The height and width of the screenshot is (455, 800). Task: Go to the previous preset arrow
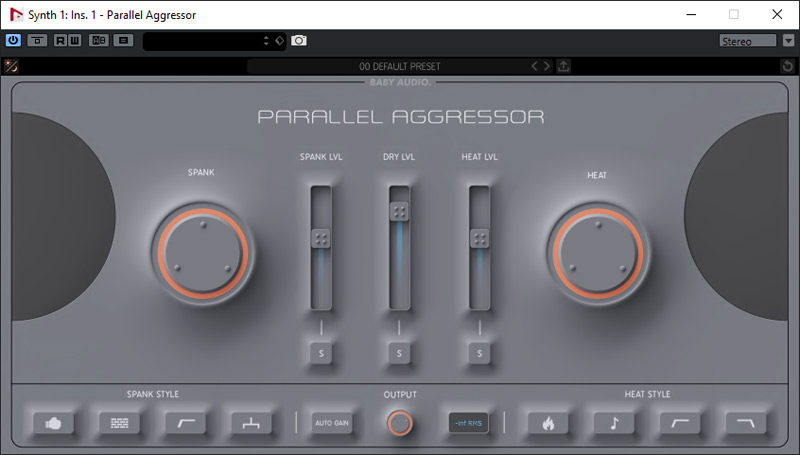click(534, 66)
